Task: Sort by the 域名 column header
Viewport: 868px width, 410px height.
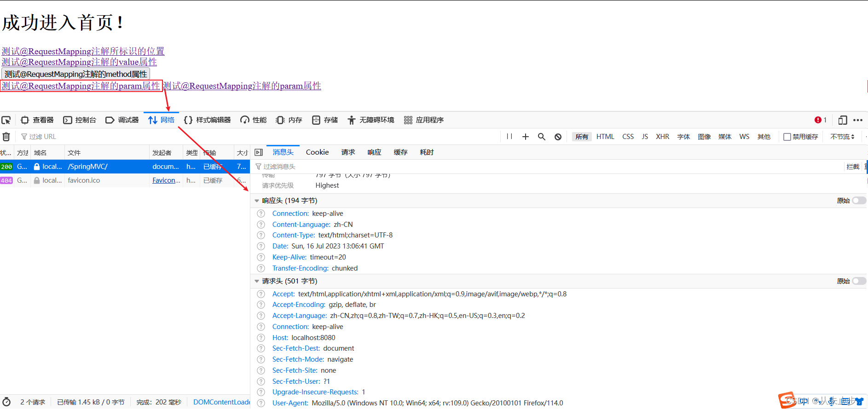Action: pos(48,153)
